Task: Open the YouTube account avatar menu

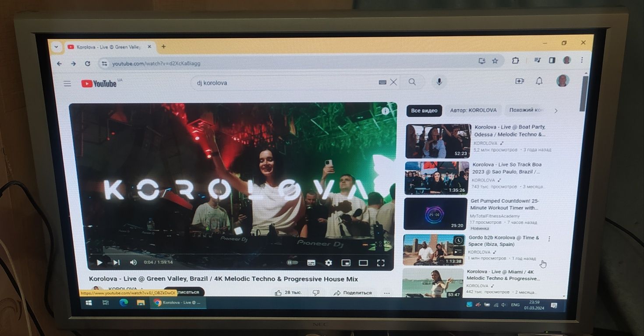Action: pyautogui.click(x=562, y=81)
